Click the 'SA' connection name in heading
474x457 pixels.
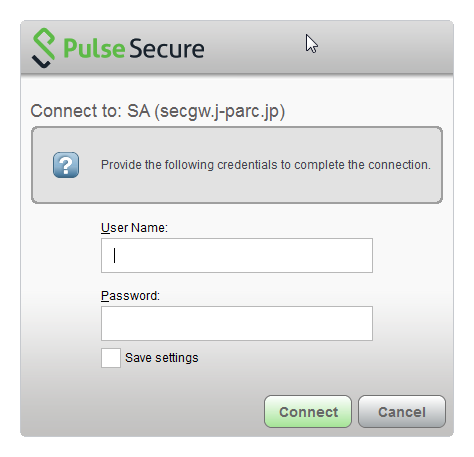[x=139, y=111]
